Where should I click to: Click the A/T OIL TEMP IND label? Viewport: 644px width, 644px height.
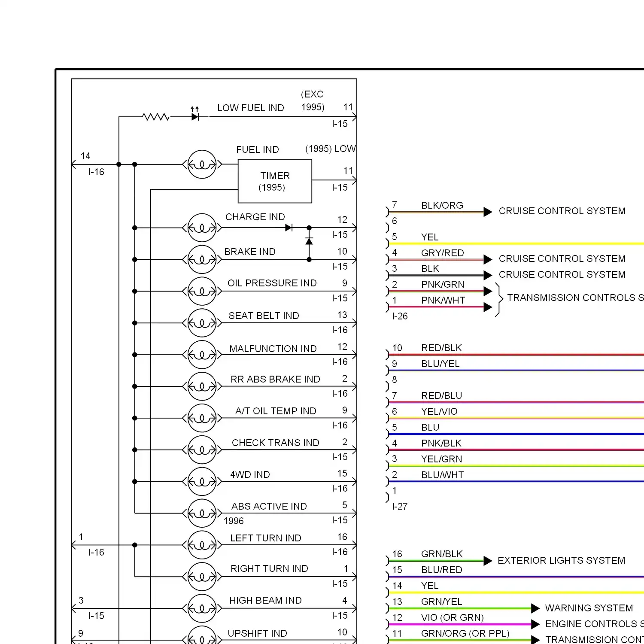[x=276, y=411]
